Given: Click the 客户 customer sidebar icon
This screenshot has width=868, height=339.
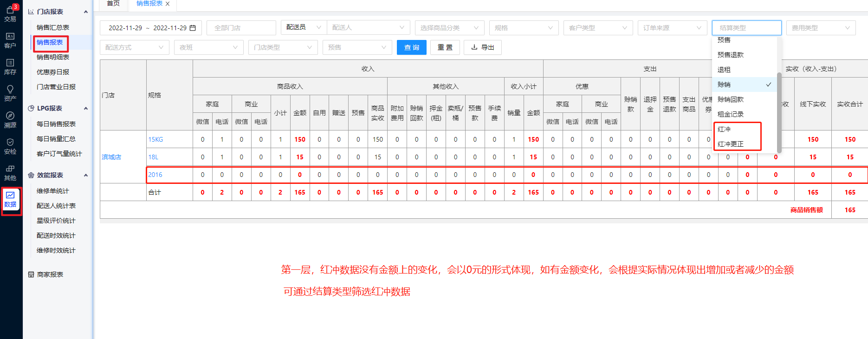Looking at the screenshot, I should pyautogui.click(x=10, y=40).
